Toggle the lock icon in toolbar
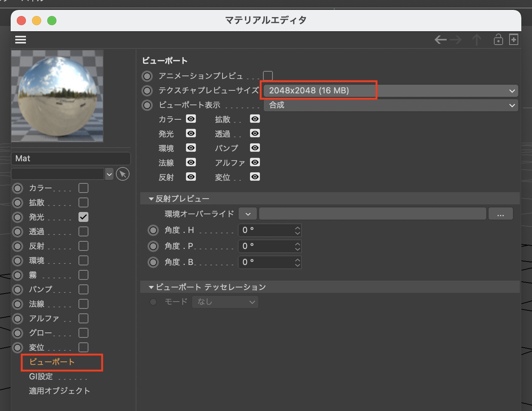 tap(498, 40)
